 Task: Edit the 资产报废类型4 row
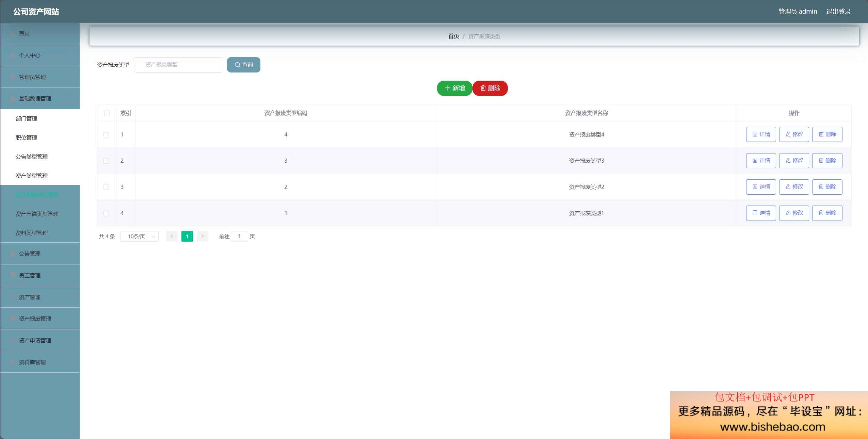point(794,134)
